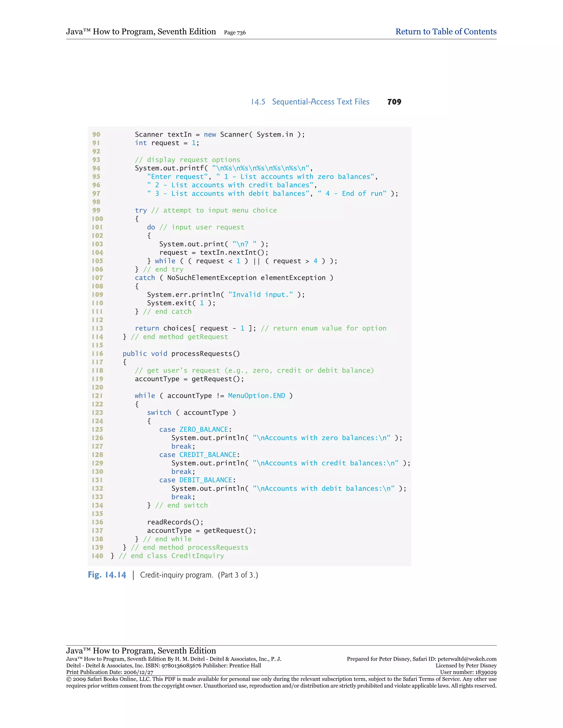Click line number 90 in the code listing
This screenshot has height=728, width=563.
click(96, 134)
